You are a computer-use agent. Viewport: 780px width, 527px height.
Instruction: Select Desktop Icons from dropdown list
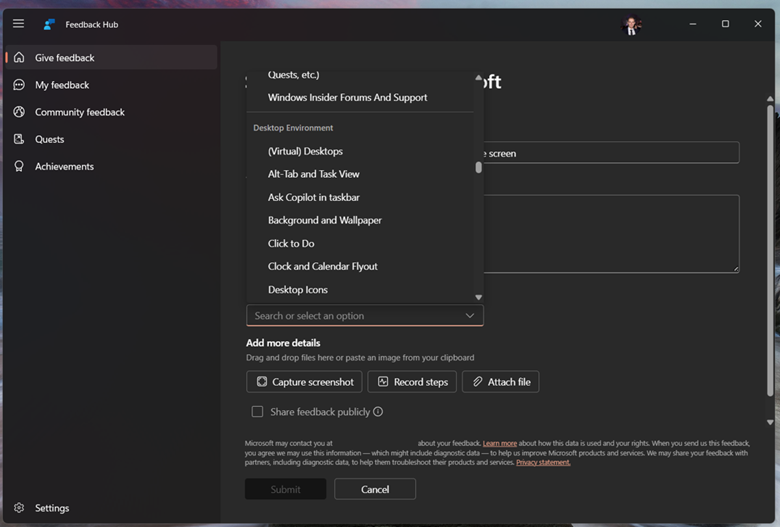click(x=297, y=290)
